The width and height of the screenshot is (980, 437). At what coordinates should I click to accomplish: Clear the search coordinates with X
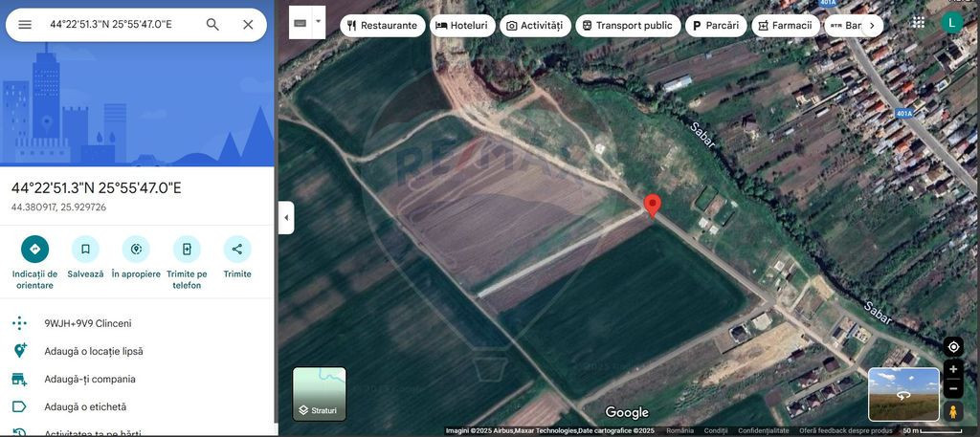(248, 24)
